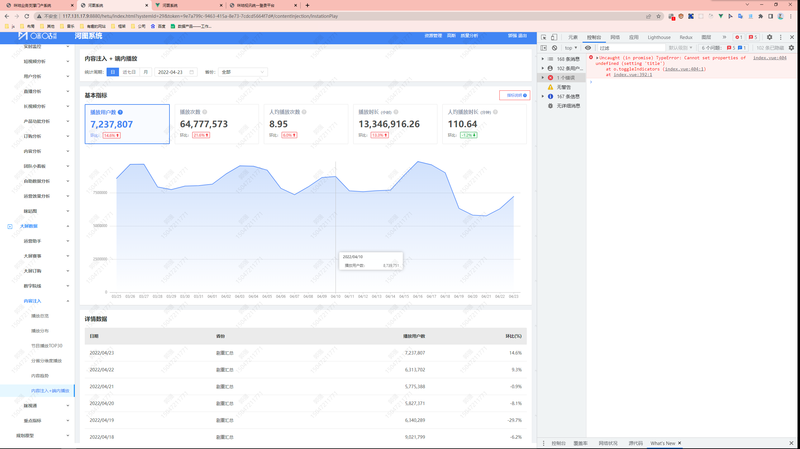Click browser reload icon

(x=27, y=16)
